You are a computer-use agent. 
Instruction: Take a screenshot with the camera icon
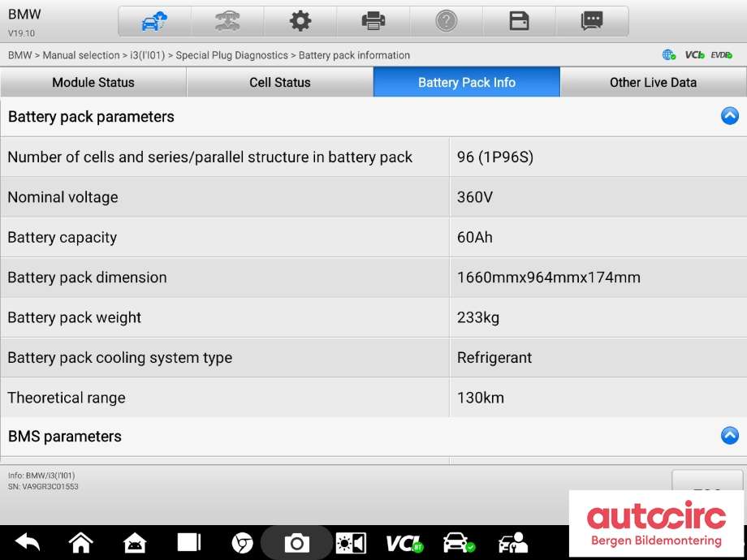coord(296,543)
